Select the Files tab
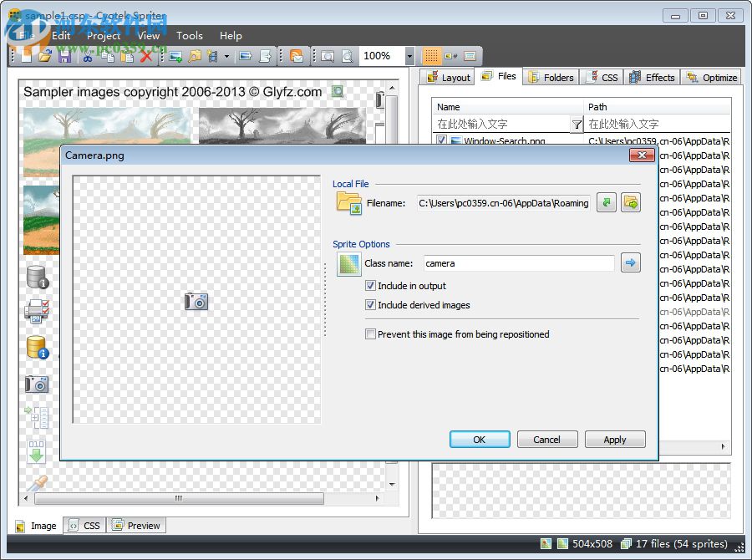The height and width of the screenshot is (560, 752). [x=499, y=76]
